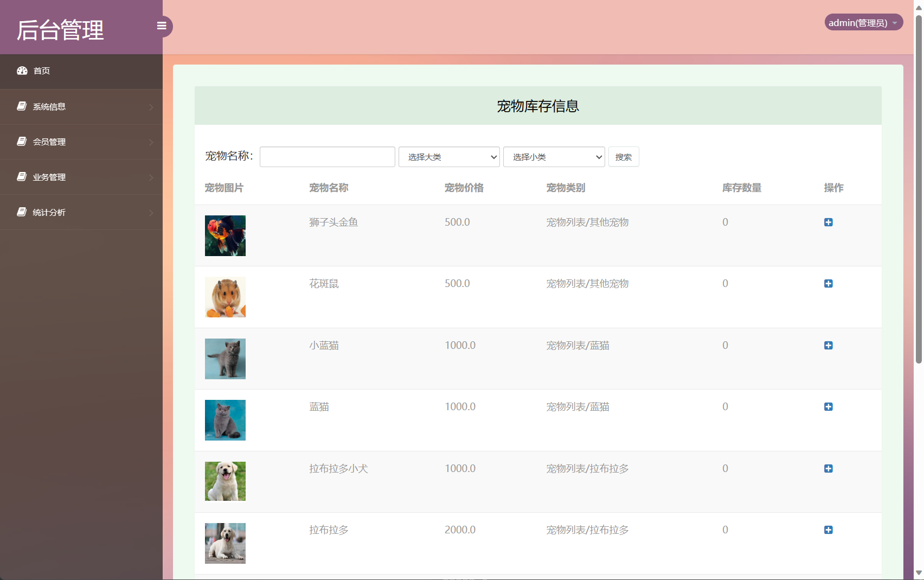The width and height of the screenshot is (924, 580).
Task: Click the 宠物名称 column header
Action: [329, 188]
